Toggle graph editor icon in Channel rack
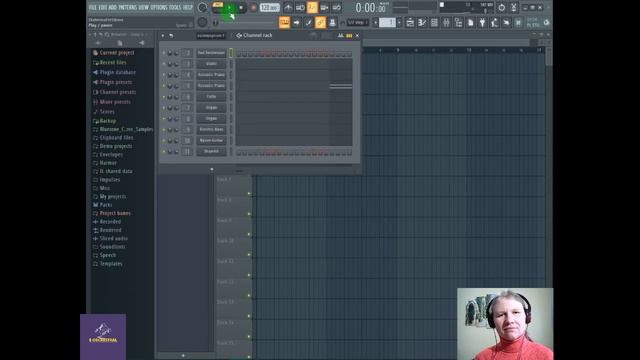Image resolution: width=640 pixels, height=360 pixels. tap(340, 36)
